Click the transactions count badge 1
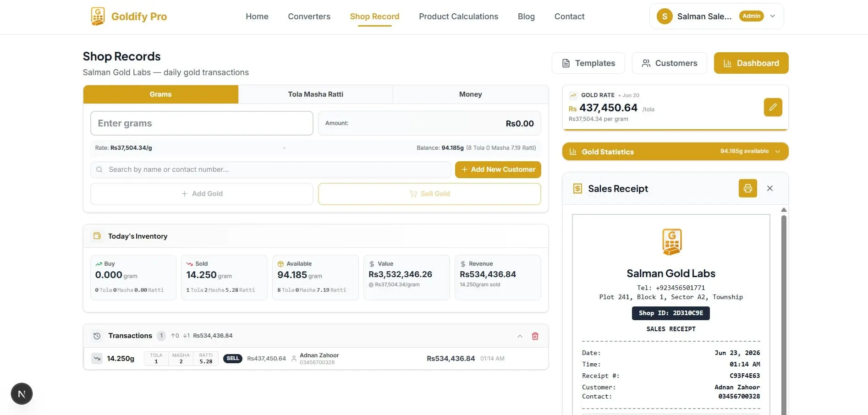Image resolution: width=868 pixels, height=415 pixels. click(161, 336)
